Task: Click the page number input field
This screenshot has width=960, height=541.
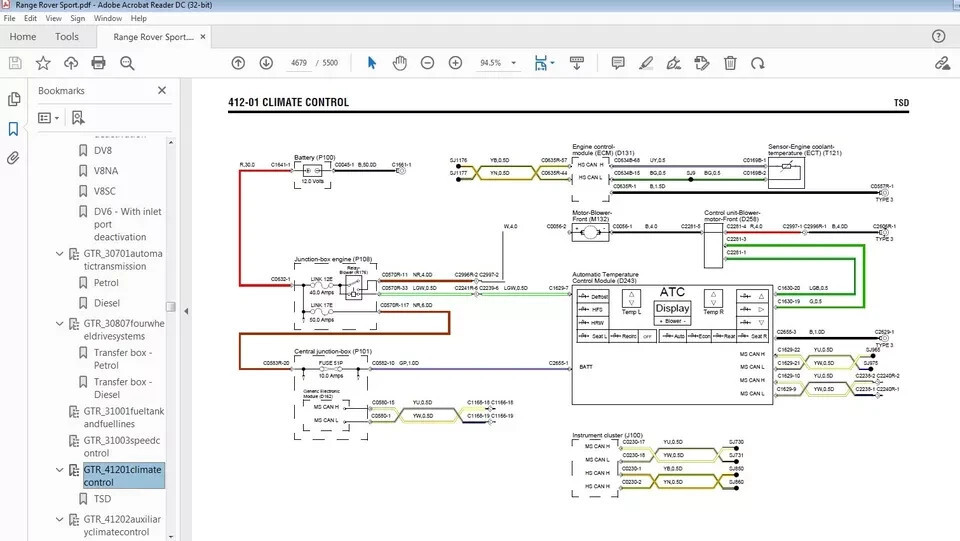Action: pyautogui.click(x=297, y=63)
